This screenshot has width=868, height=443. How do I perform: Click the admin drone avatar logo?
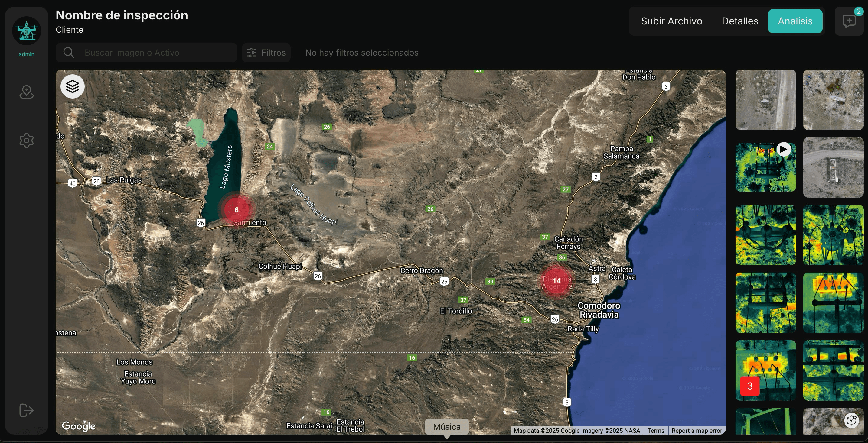[26, 31]
